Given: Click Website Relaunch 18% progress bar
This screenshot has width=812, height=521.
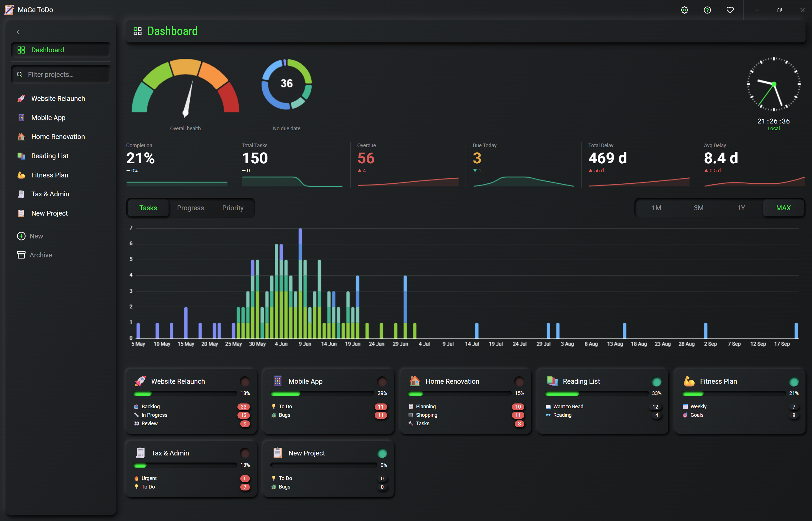Looking at the screenshot, I should point(185,394).
